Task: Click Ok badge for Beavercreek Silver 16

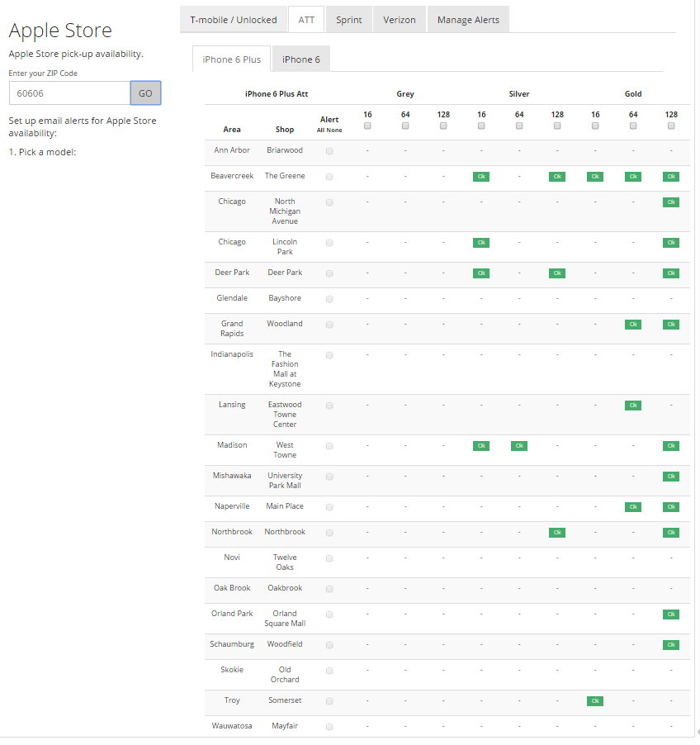Action: [x=481, y=177]
